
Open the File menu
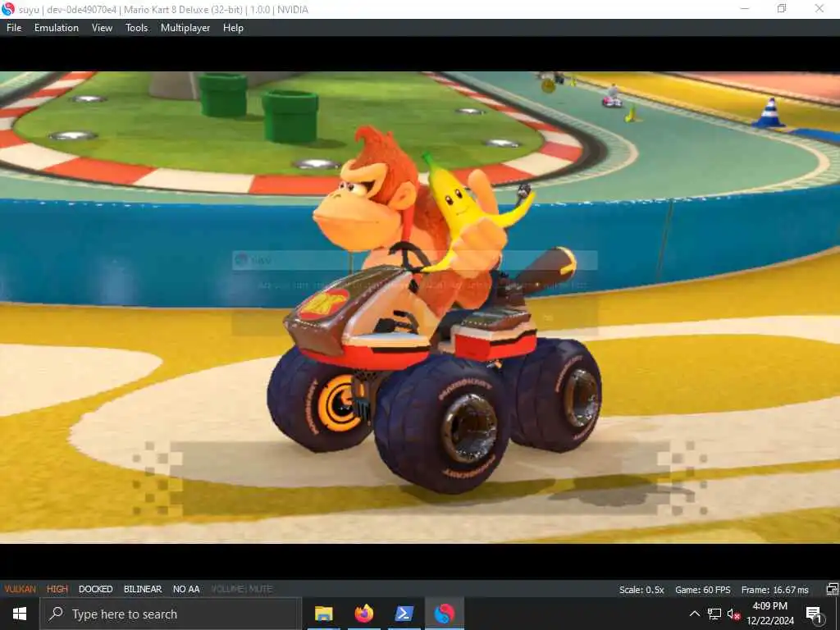(x=14, y=28)
